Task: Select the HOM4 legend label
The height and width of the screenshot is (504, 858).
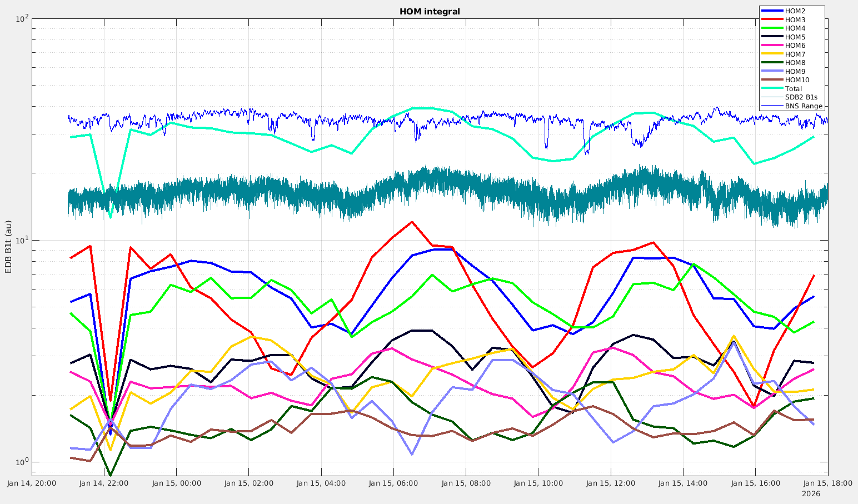Action: (795, 28)
